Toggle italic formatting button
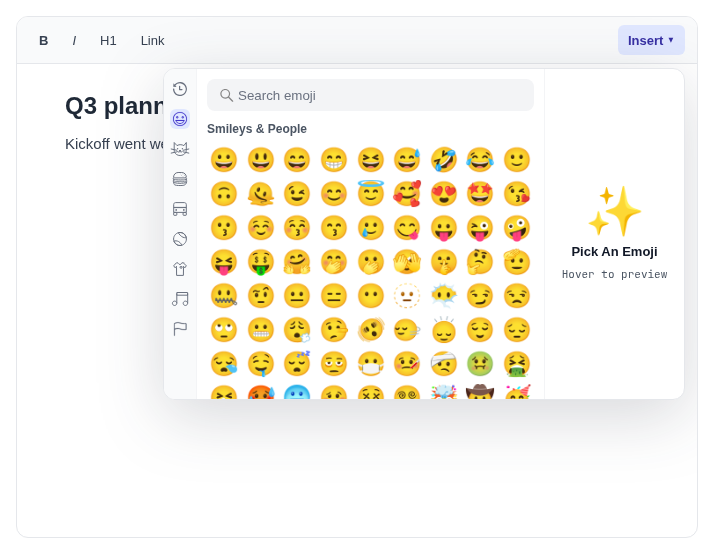714x554 pixels. [x=74, y=41]
